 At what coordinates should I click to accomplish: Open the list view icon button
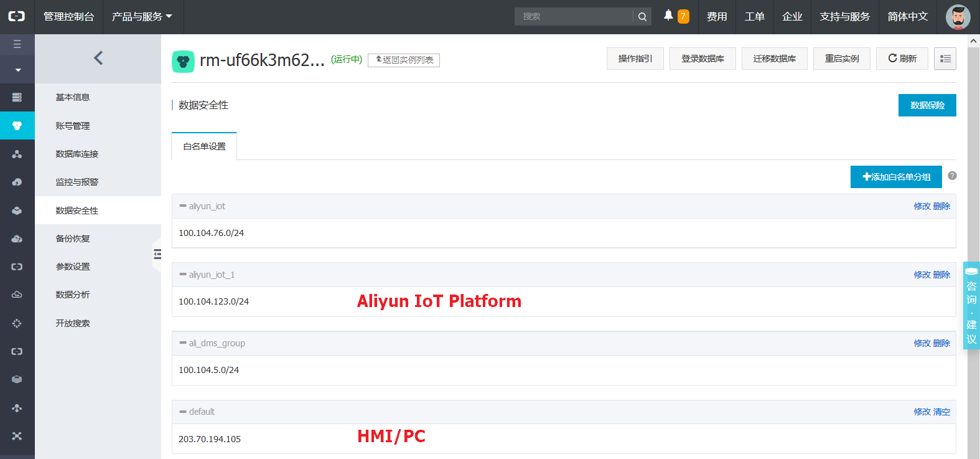coord(945,59)
